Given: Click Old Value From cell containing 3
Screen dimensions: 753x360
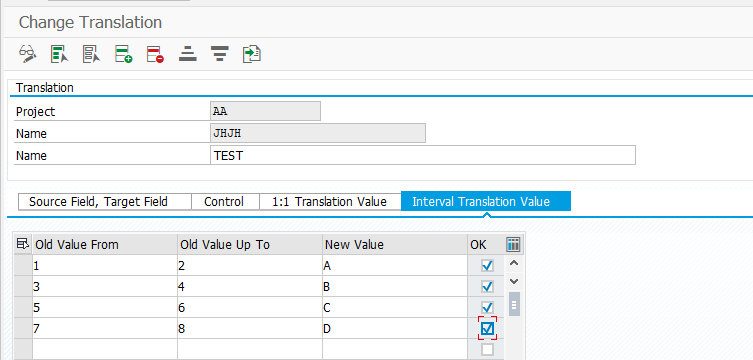Looking at the screenshot, I should (104, 287).
